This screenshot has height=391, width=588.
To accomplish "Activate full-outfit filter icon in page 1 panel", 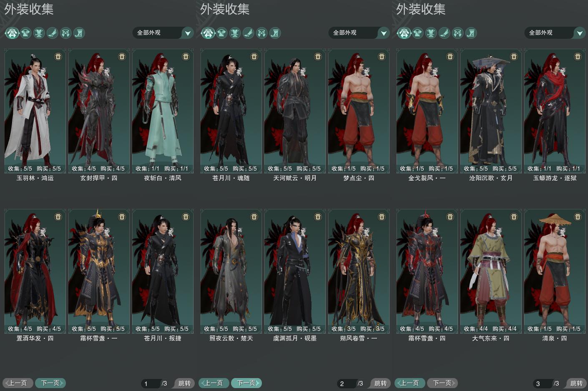I will [x=12, y=33].
